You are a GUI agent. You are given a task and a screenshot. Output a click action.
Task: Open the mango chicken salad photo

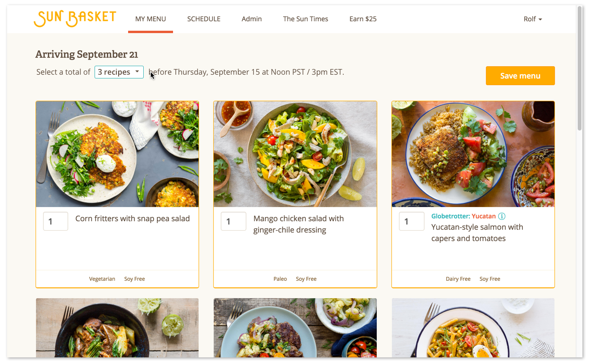[295, 154]
